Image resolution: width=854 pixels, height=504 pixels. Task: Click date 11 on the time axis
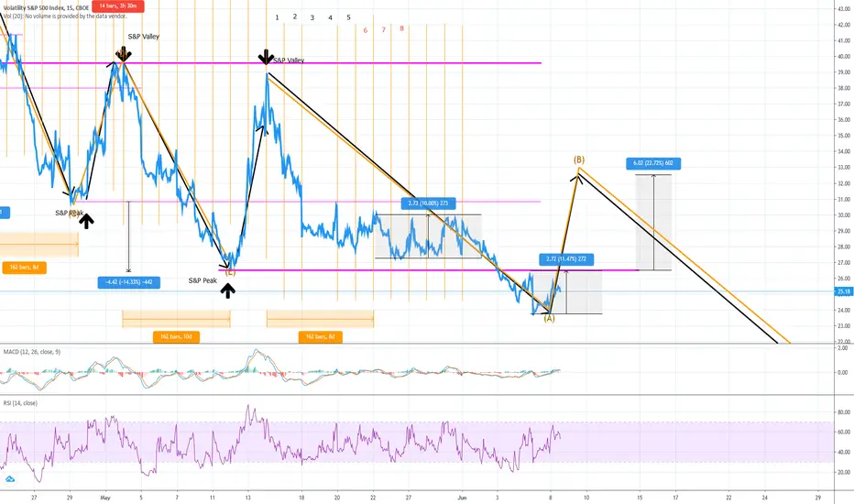click(x=213, y=498)
